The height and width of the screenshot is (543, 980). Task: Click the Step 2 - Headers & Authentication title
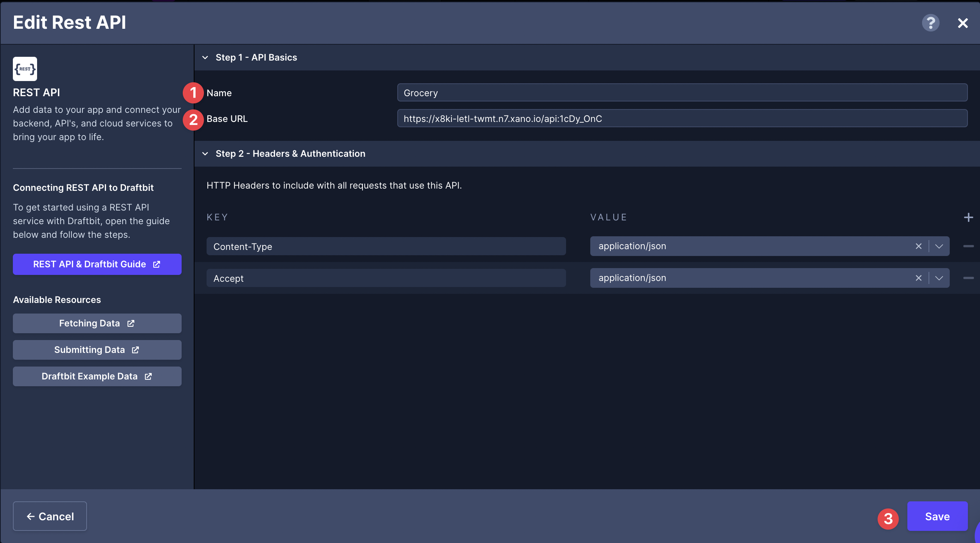point(290,153)
